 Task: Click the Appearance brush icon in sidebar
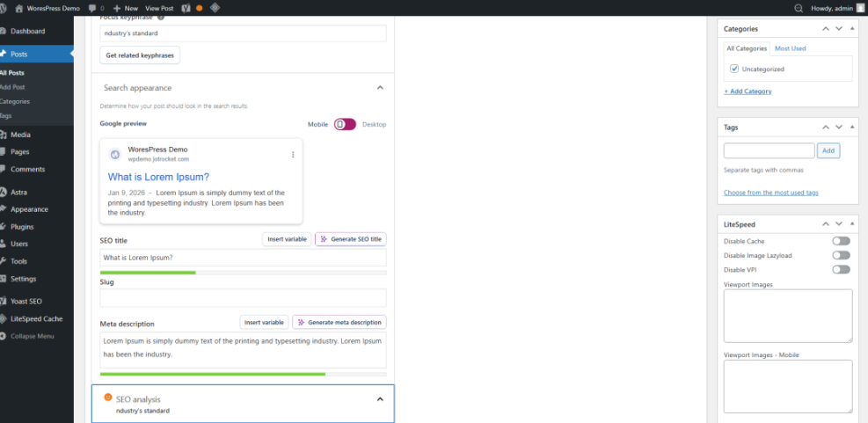[x=4, y=209]
